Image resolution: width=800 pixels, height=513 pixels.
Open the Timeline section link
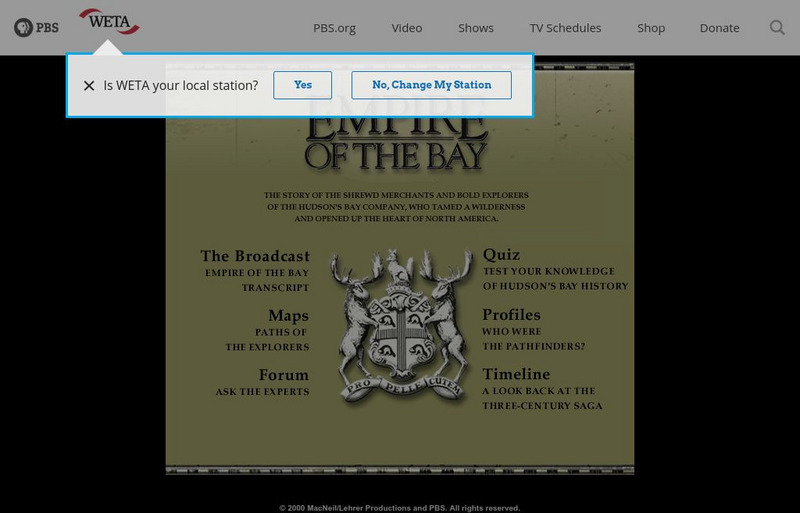coord(516,374)
